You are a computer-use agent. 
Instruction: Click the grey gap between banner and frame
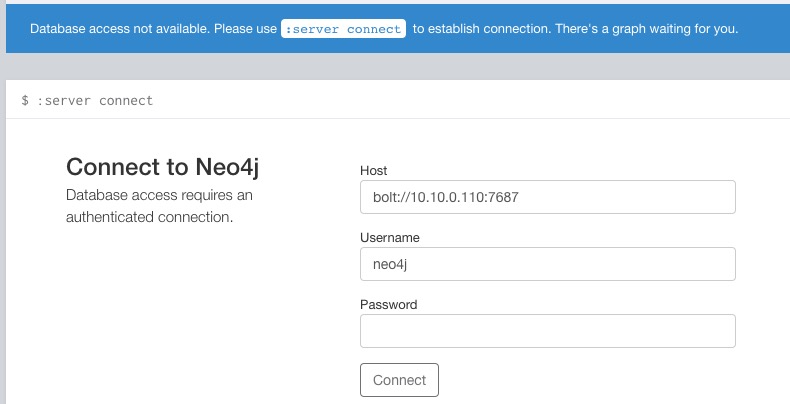398,66
